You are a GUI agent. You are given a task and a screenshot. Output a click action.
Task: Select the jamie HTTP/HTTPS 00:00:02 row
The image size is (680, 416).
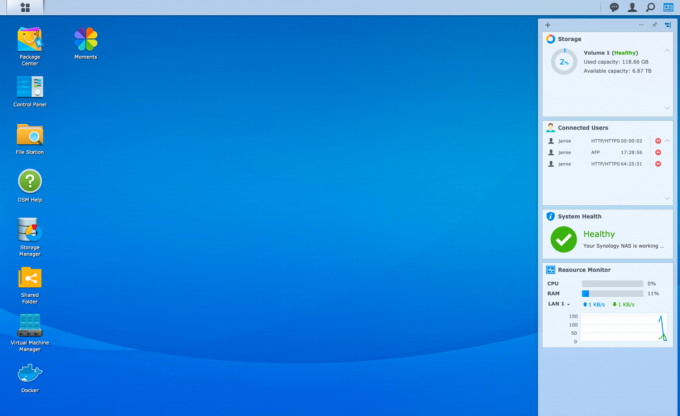click(x=598, y=141)
